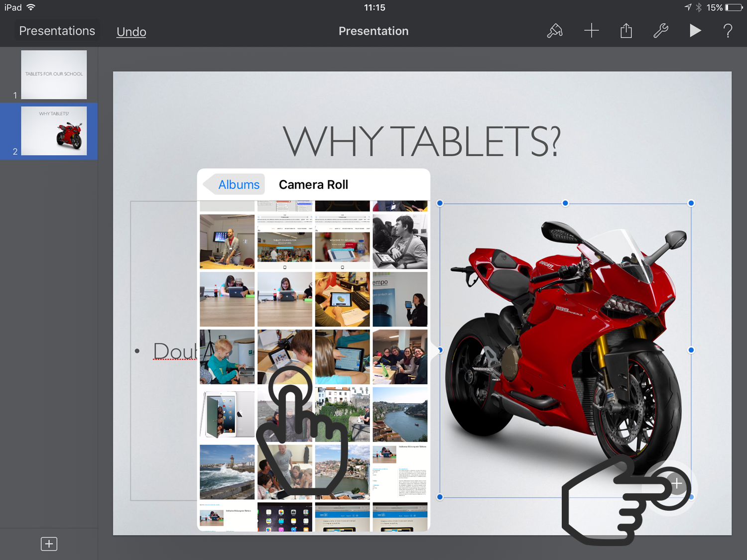Image resolution: width=747 pixels, height=560 pixels.
Task: Select top-right resize handle of motorcycle image
Action: click(x=691, y=203)
